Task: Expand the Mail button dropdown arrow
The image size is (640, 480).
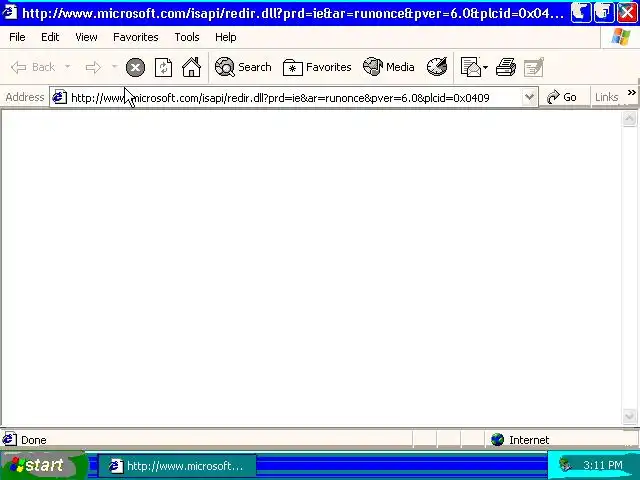Action: [485, 67]
